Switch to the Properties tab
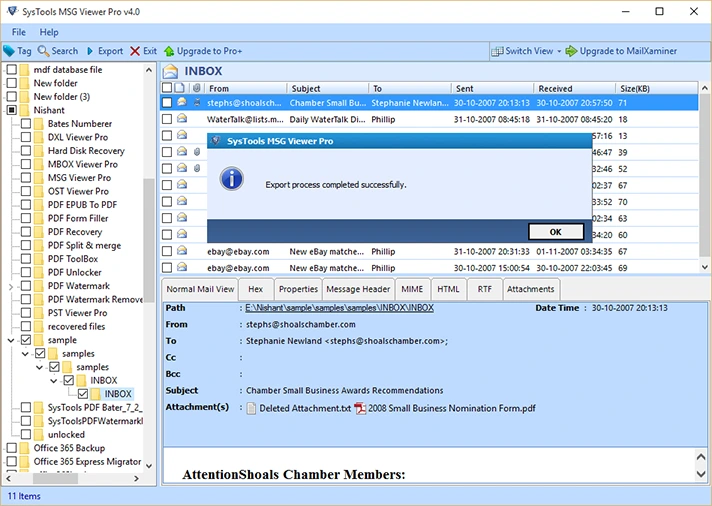 coord(298,289)
